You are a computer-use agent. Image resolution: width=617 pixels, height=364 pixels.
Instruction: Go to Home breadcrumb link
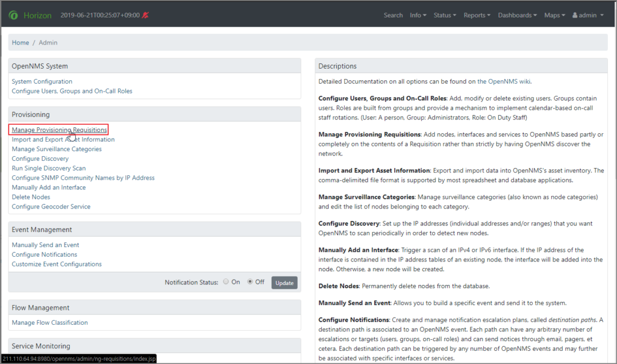[x=20, y=43]
